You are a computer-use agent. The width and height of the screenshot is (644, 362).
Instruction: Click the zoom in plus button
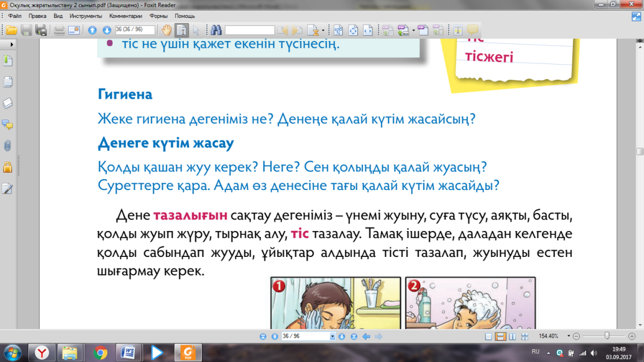[x=632, y=336]
